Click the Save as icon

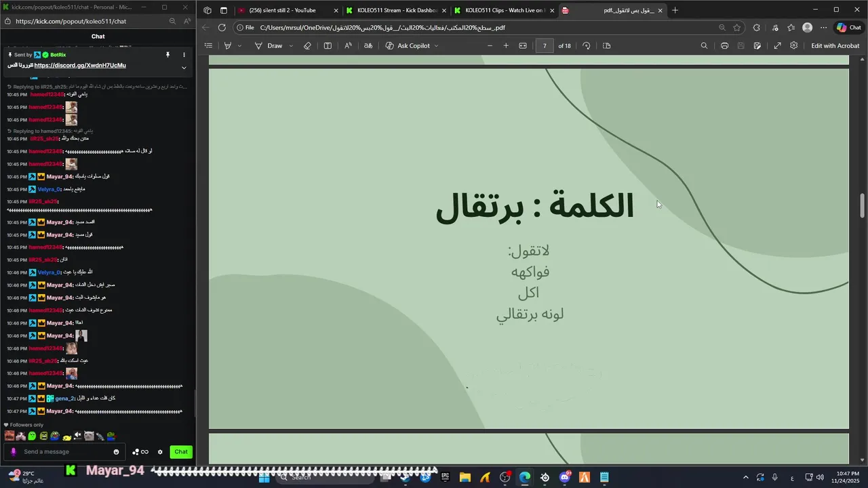[757, 45]
